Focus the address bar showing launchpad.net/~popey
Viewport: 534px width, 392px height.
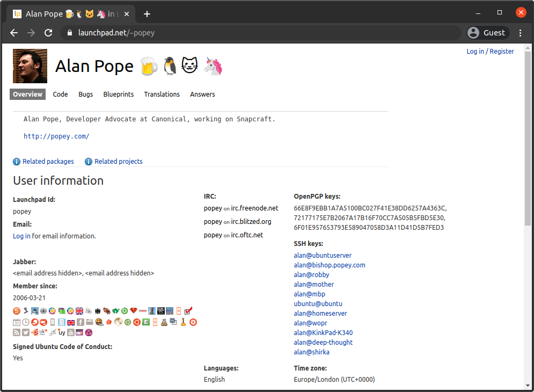[260, 33]
